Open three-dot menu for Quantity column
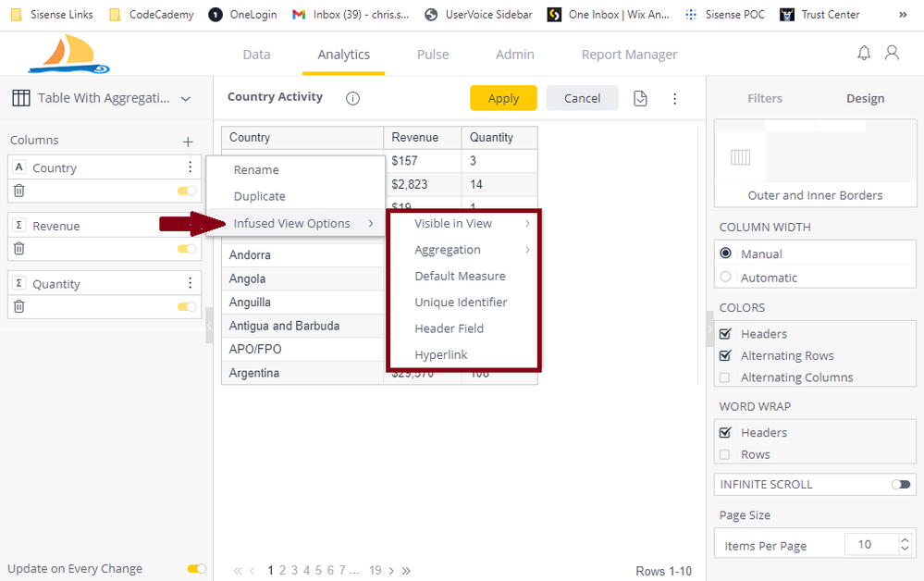The width and height of the screenshot is (924, 581). point(191,283)
